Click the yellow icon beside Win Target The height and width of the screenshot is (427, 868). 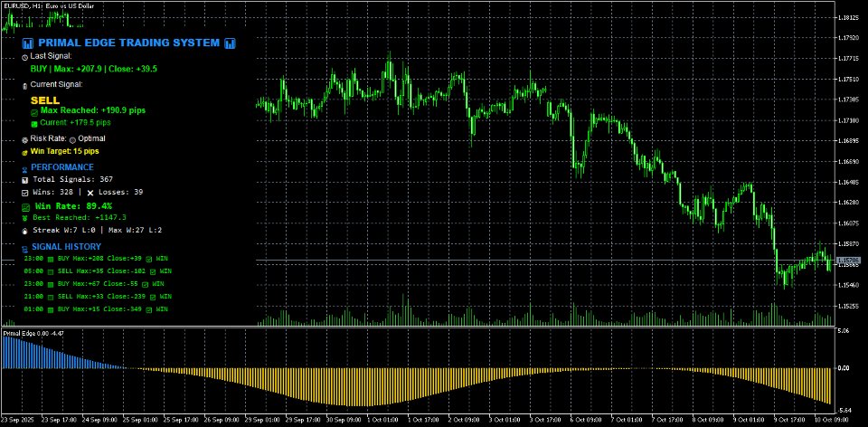25,152
